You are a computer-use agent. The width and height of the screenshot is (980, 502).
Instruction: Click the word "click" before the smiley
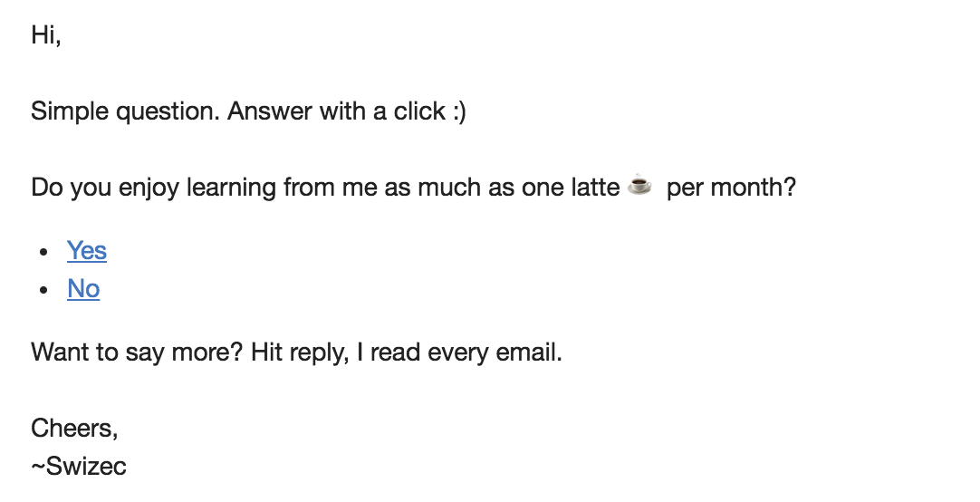(x=419, y=111)
